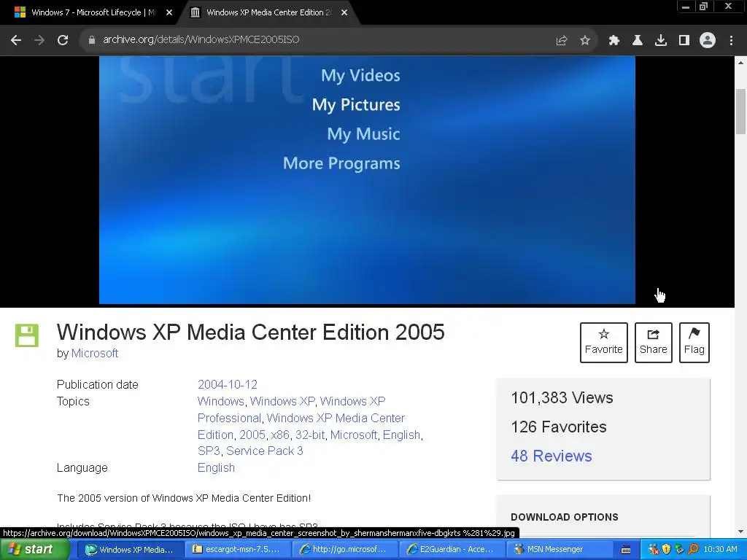Click the 2005 topic link
Viewport: 747px width, 560px height.
coord(252,435)
